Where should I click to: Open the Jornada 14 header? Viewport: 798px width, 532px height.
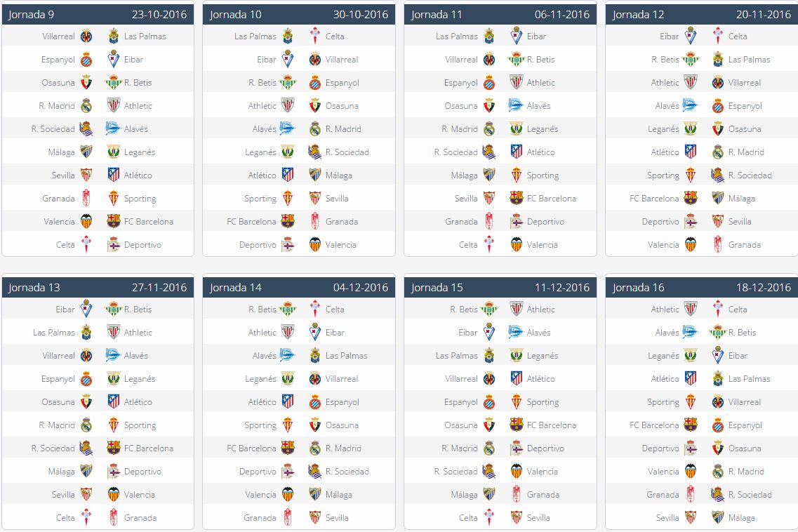coord(299,287)
